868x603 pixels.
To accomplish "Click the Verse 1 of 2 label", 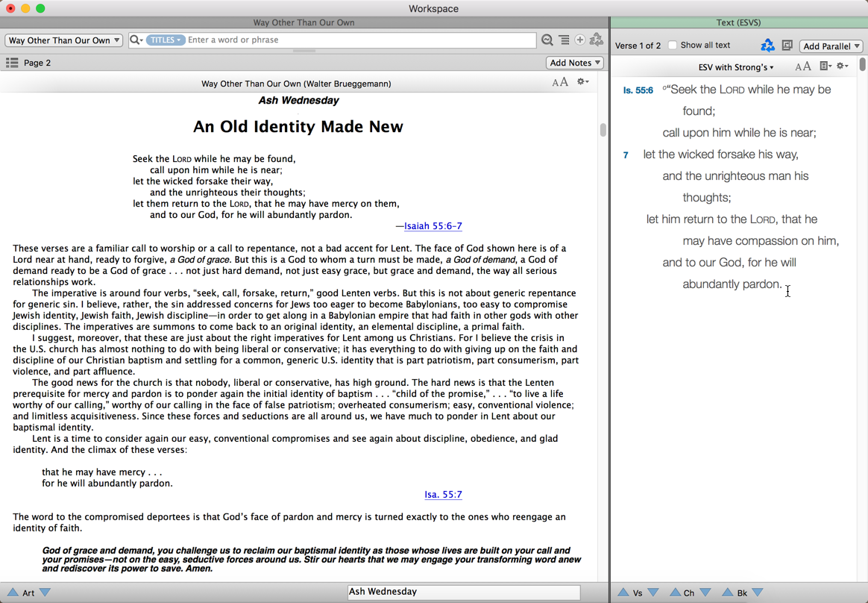I will tap(638, 46).
